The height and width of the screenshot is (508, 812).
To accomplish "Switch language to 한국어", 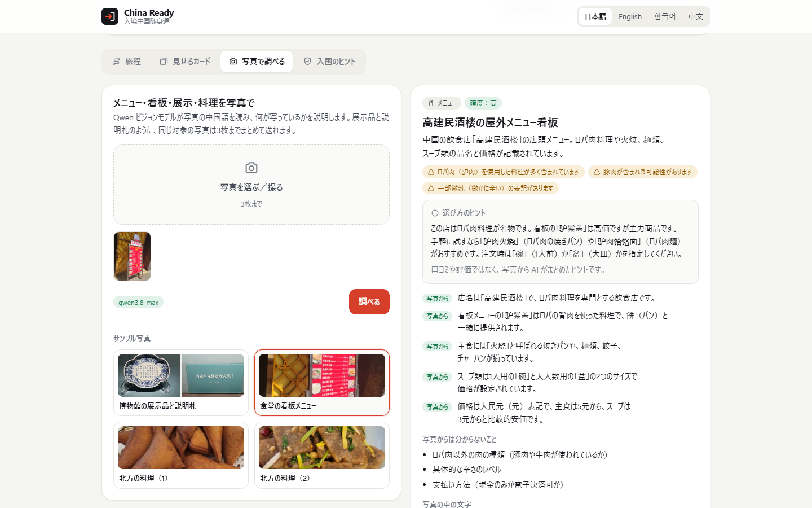I will pyautogui.click(x=665, y=16).
